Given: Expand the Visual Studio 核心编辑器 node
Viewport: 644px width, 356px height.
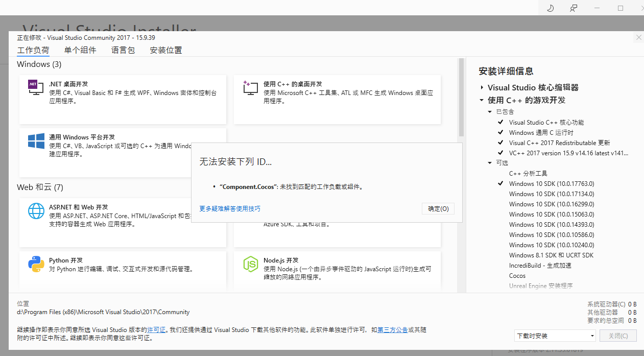Looking at the screenshot, I should pyautogui.click(x=482, y=87).
